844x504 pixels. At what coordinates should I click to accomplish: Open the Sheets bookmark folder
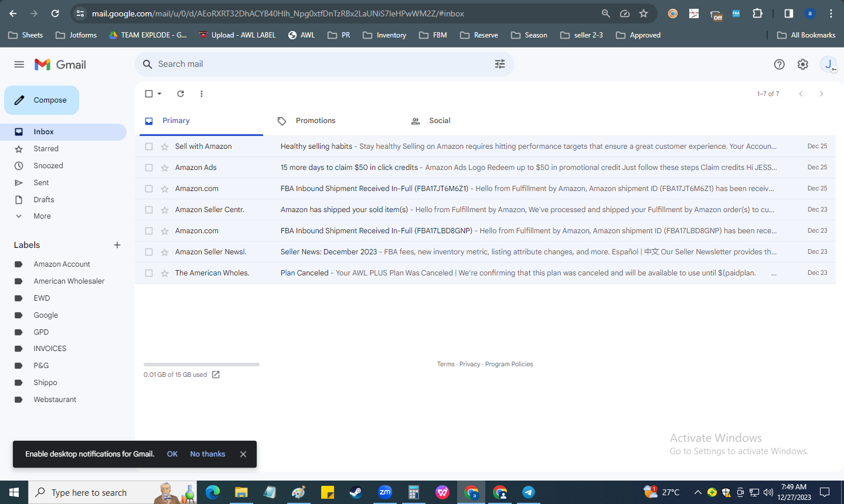(26, 35)
